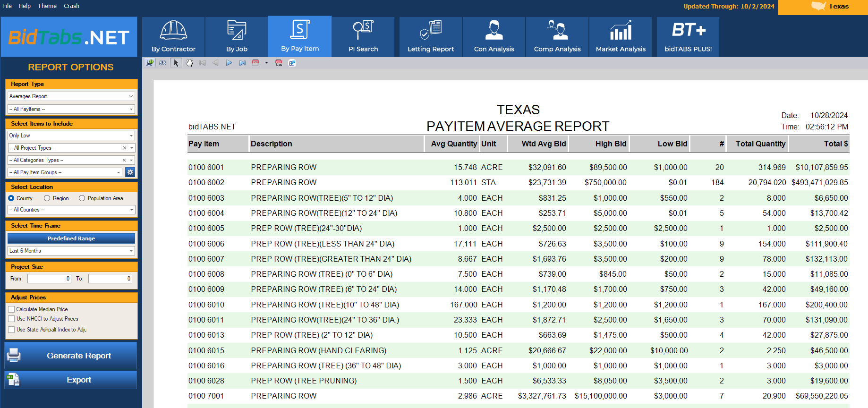Click pay item 0100 6001
868x408 pixels.
click(x=206, y=167)
